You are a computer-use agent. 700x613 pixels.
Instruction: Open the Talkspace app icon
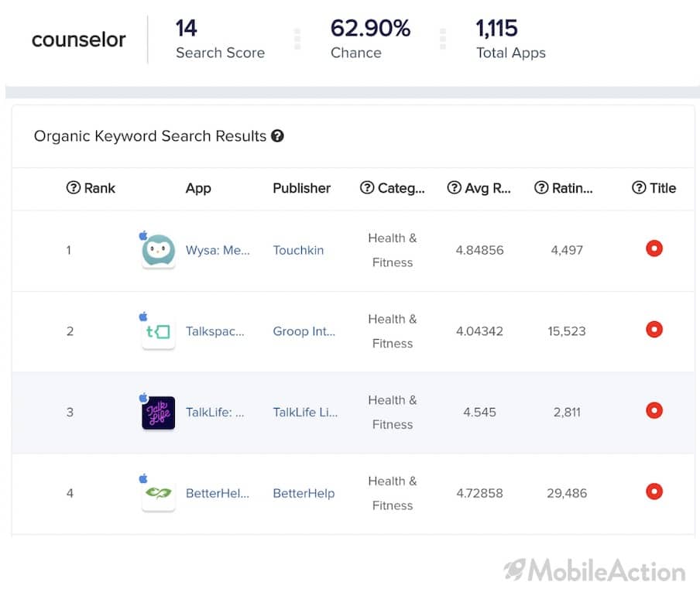[x=158, y=332]
